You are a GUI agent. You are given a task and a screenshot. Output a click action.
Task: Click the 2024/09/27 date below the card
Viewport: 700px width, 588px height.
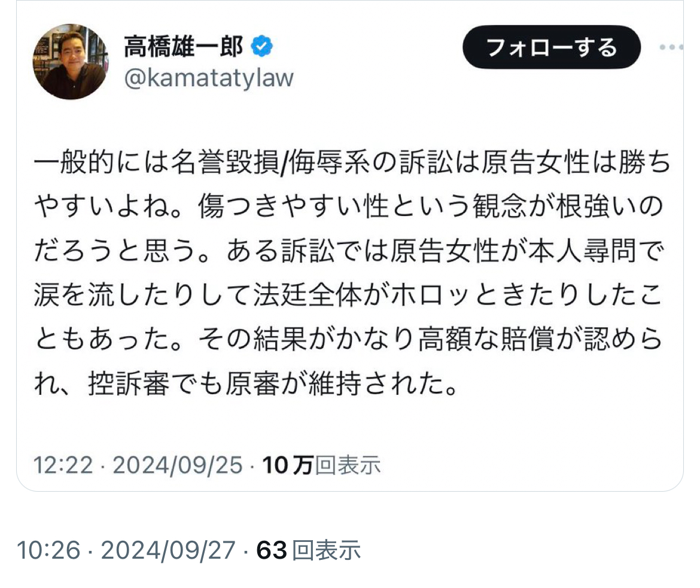tap(168, 550)
